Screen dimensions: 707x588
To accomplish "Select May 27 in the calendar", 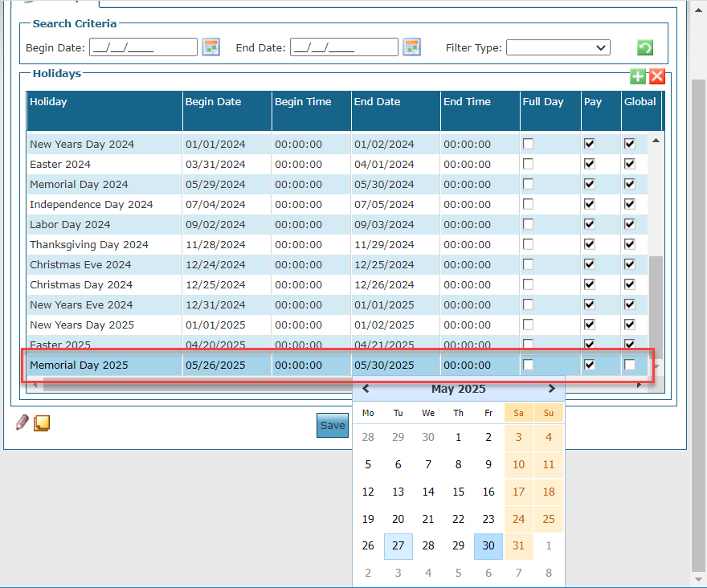I will coord(398,545).
